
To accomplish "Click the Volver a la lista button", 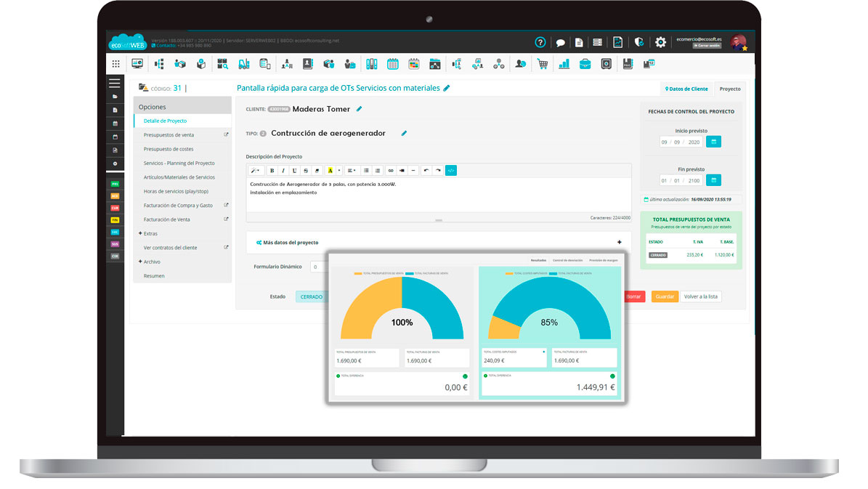I will [x=701, y=296].
